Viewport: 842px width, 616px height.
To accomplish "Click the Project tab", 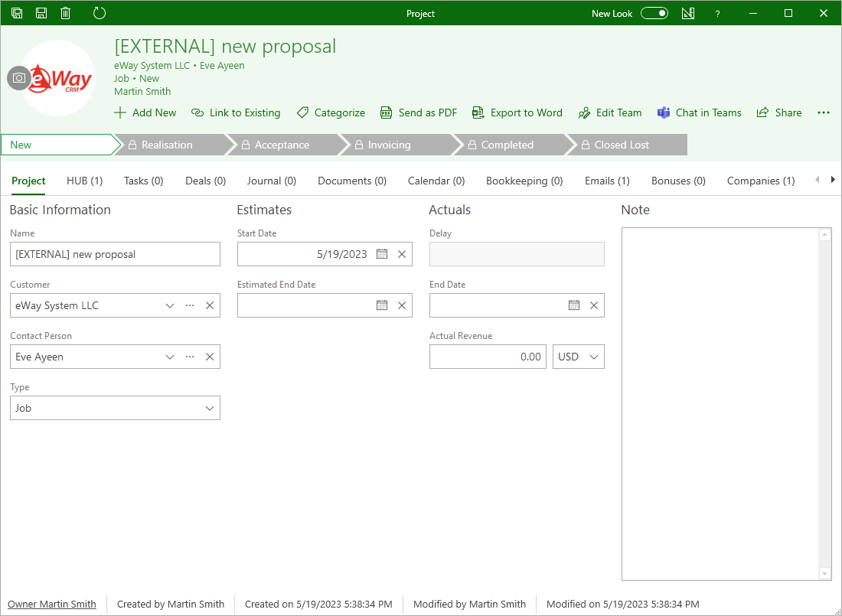I will [28, 181].
